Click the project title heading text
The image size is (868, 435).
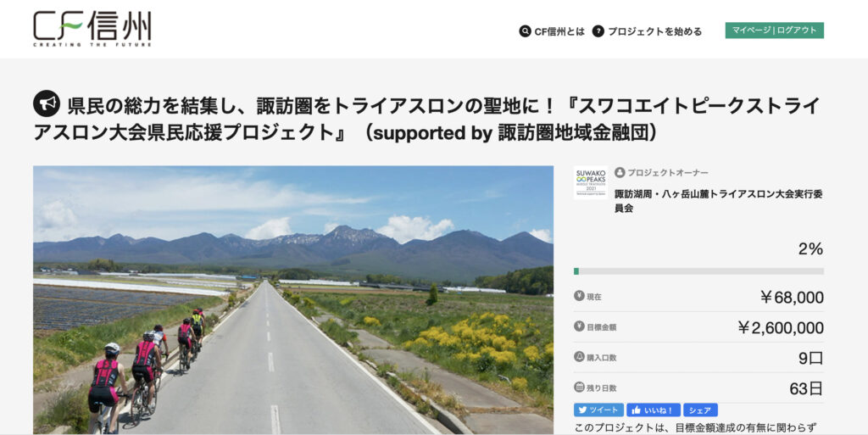click(426, 119)
